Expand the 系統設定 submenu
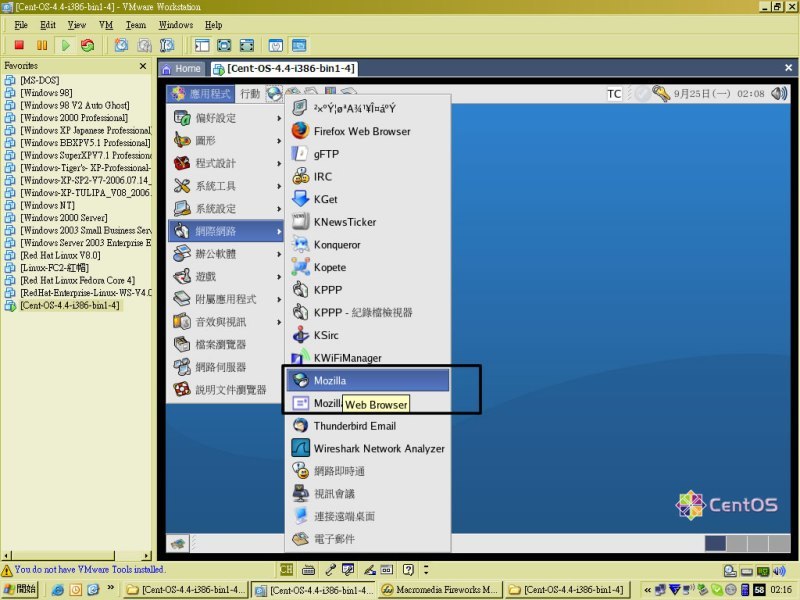800x600 pixels. click(227, 208)
